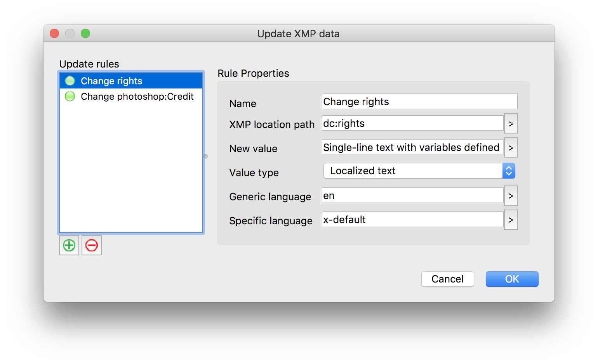Grab the split pane divider handle
This screenshot has width=598, height=364.
205,156
